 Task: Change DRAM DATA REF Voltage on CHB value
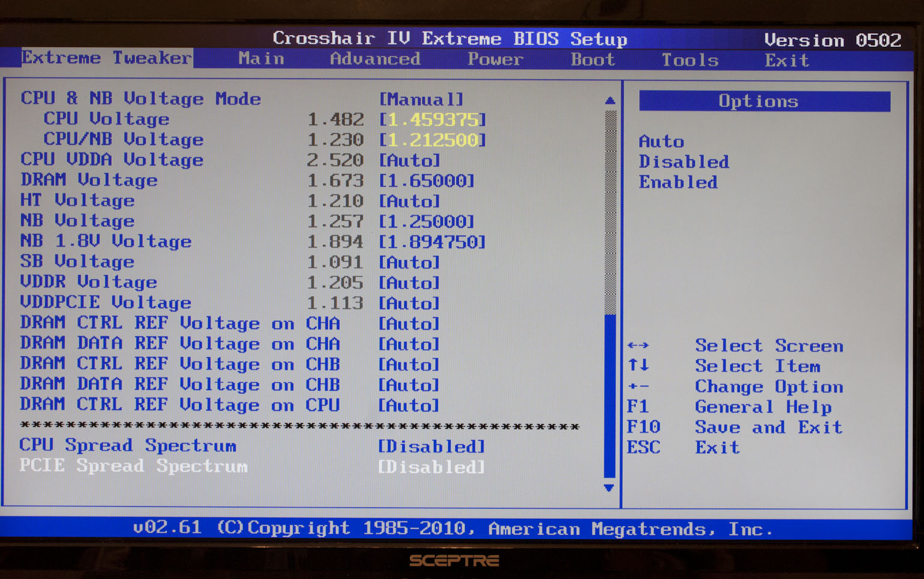[409, 385]
